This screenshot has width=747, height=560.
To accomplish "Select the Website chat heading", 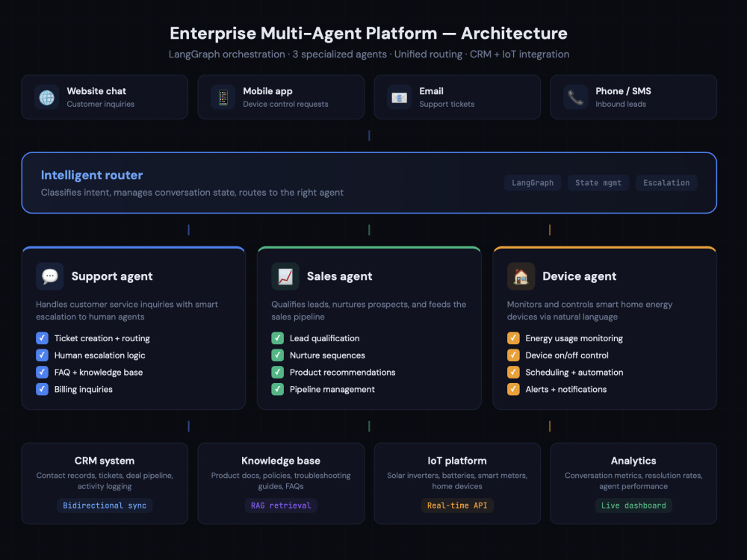I will click(96, 91).
